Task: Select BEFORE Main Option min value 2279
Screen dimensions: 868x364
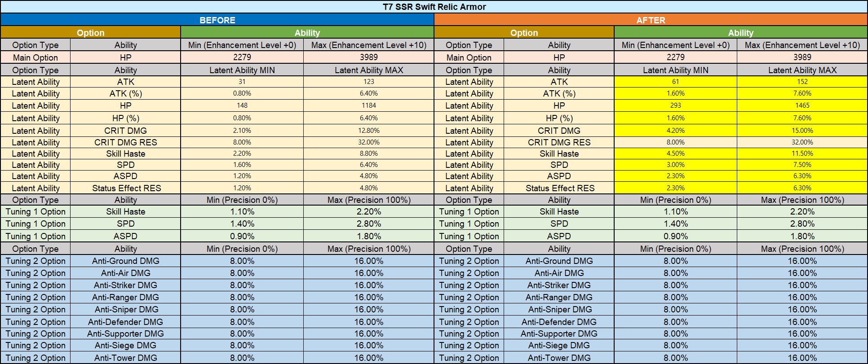Action: coord(242,57)
